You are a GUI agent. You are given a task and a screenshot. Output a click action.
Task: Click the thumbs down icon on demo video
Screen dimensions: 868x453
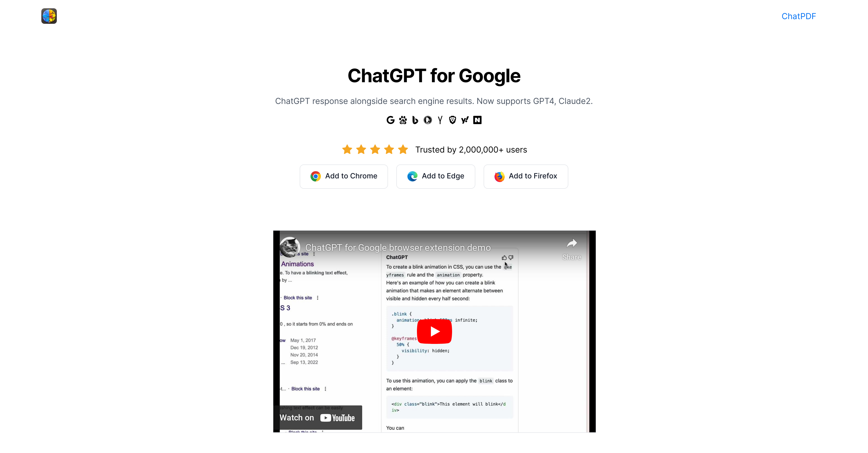pyautogui.click(x=512, y=258)
